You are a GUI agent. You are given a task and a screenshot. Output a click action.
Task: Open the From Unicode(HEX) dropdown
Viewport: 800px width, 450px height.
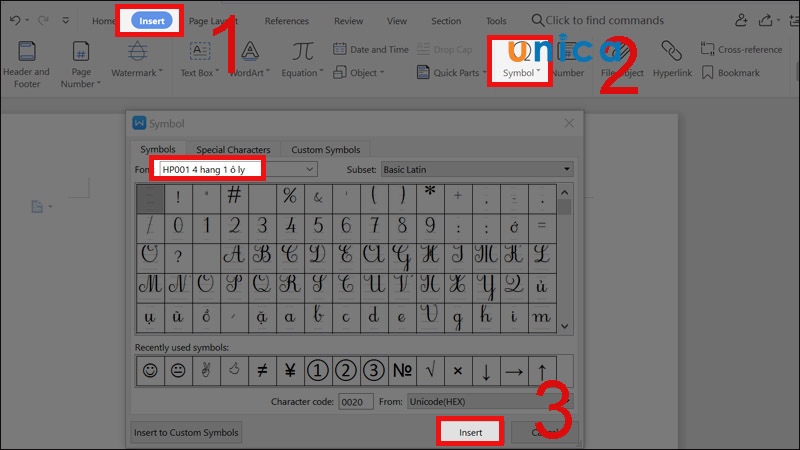[490, 402]
